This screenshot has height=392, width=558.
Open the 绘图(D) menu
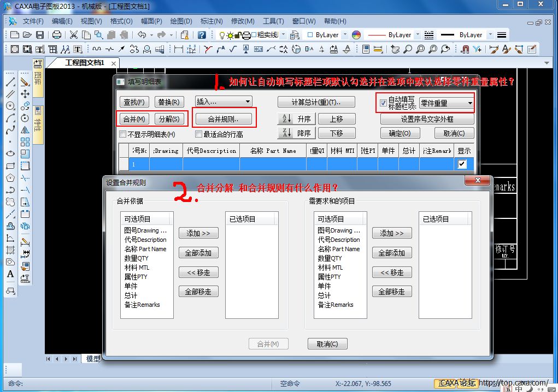181,21
